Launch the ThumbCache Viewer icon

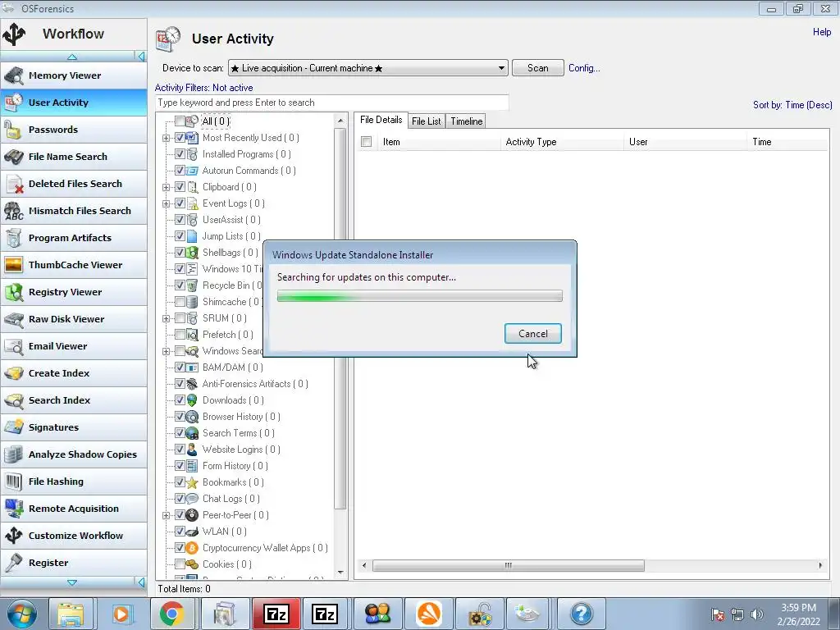(x=13, y=265)
